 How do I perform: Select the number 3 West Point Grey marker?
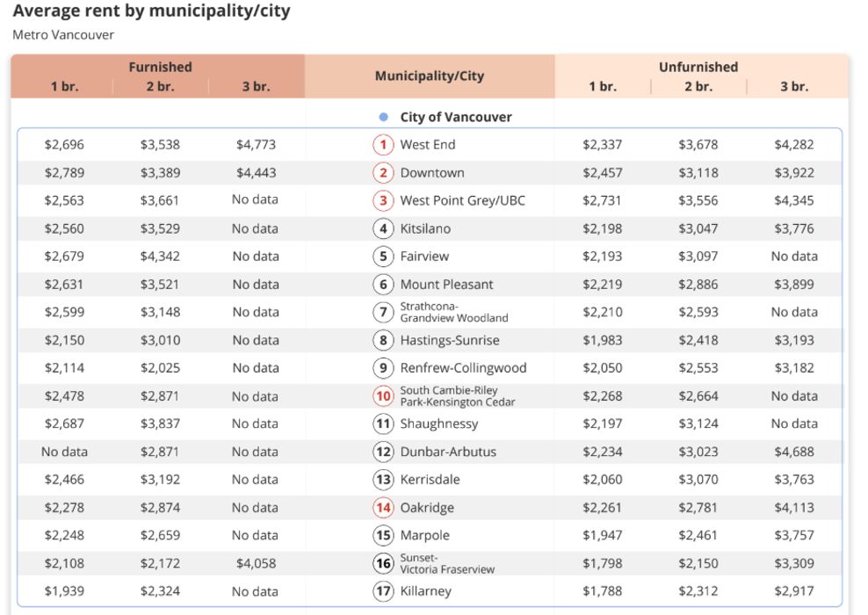pos(383,200)
